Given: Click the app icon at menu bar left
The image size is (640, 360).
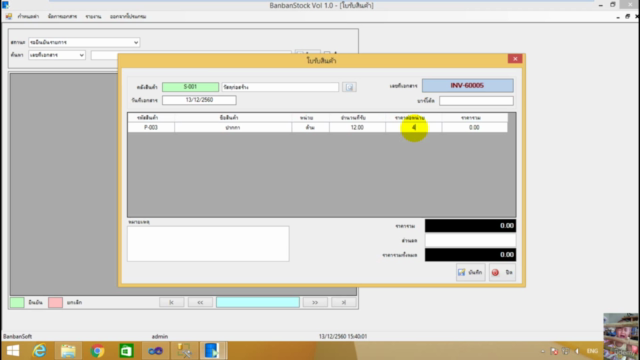Looking at the screenshot, I should point(9,16).
